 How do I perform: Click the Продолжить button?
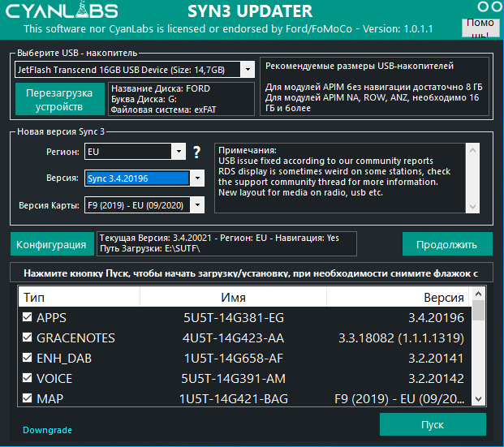point(447,244)
